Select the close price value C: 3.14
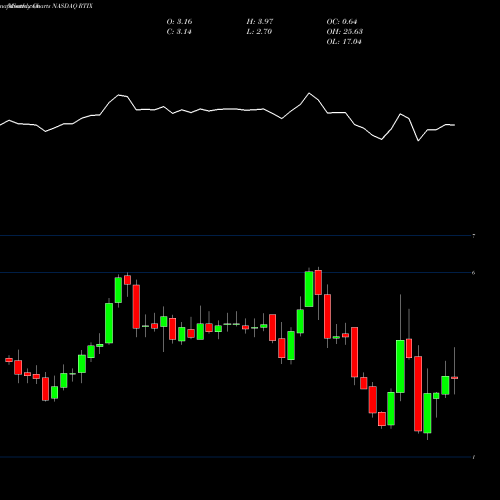Image resolution: width=500 pixels, height=500 pixels. click(x=179, y=32)
